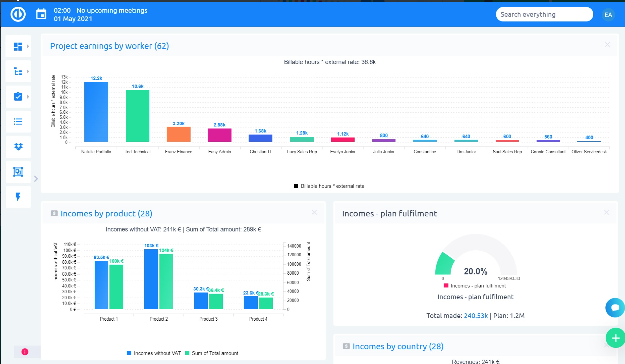Click the green plus add button
The width and height of the screenshot is (625, 364).
(615, 338)
